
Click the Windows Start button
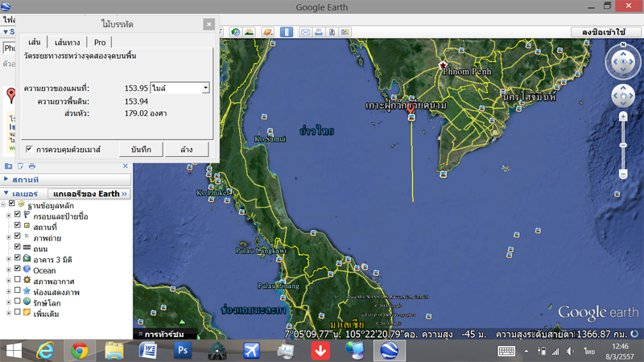point(14,351)
